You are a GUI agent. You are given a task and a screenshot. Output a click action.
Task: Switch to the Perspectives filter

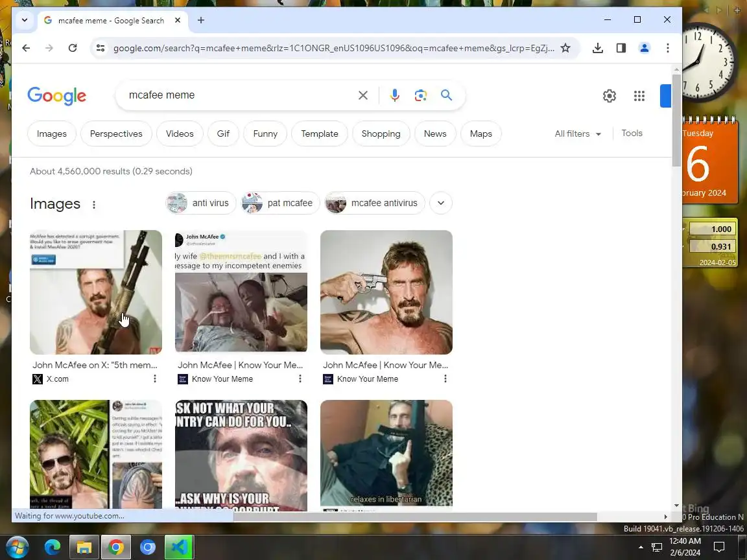116,134
